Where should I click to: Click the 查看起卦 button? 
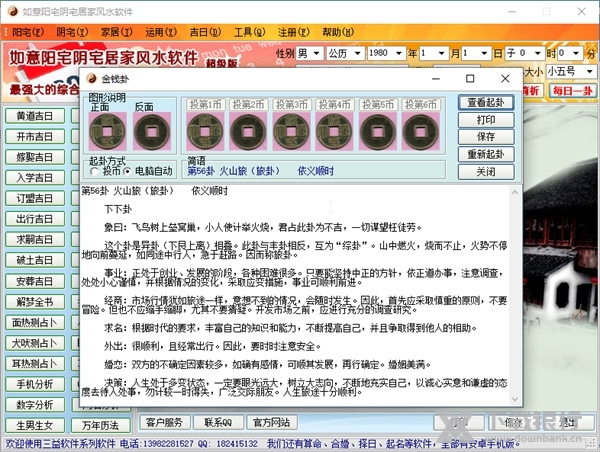(486, 102)
